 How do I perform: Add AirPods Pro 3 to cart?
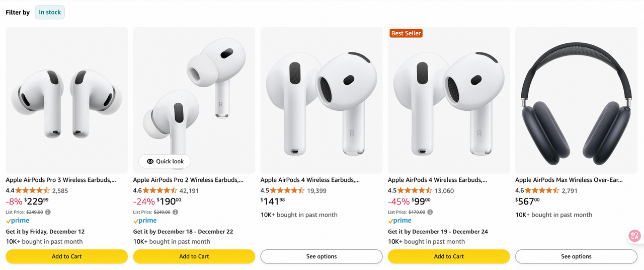66,256
